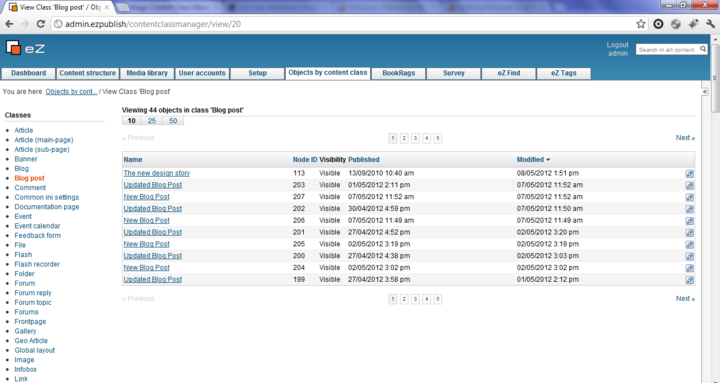The height and width of the screenshot is (383, 720).
Task: Open the eZ Tags tab
Action: coord(564,73)
